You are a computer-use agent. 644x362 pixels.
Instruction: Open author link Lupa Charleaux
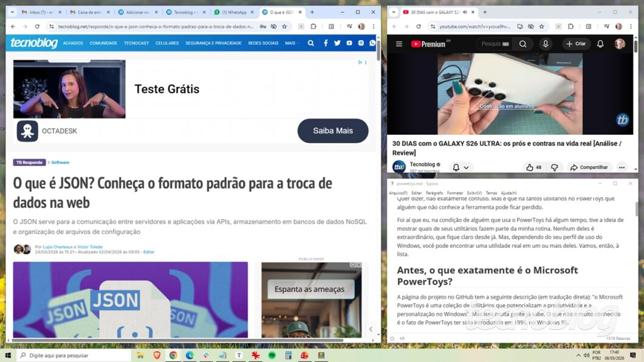[x=58, y=247]
